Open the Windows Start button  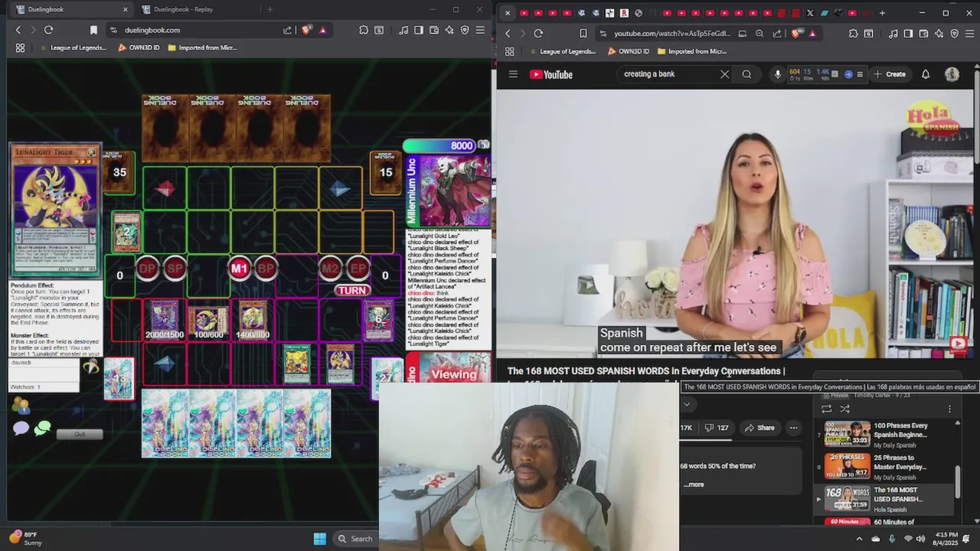pos(320,539)
